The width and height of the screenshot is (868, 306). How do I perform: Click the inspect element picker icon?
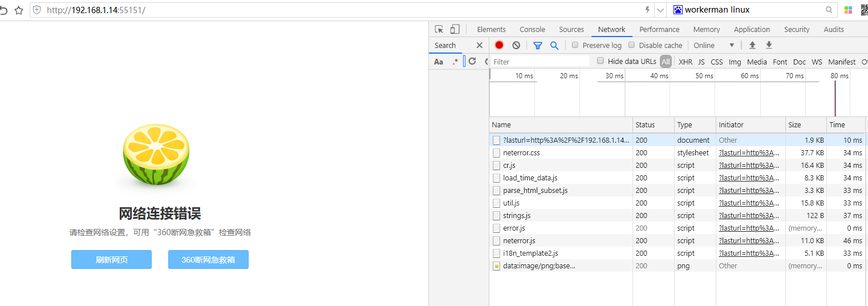click(x=439, y=29)
